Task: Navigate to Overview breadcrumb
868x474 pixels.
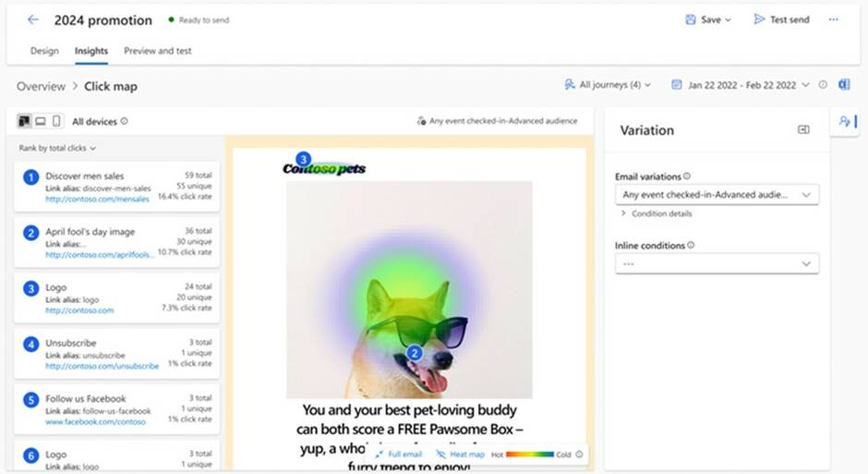Action: click(41, 86)
